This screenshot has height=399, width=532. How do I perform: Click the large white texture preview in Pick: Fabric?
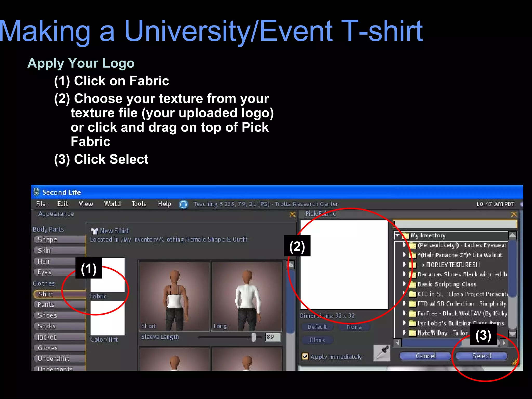[344, 265]
